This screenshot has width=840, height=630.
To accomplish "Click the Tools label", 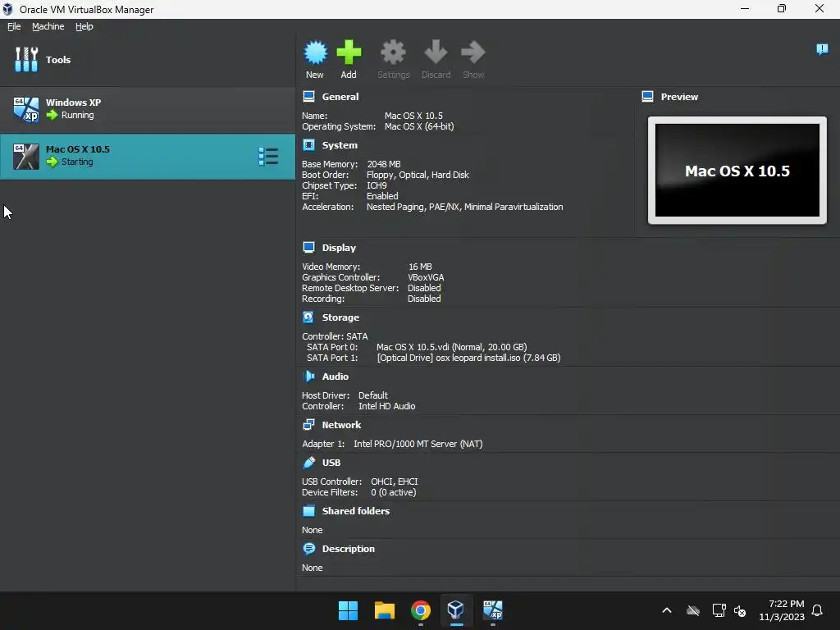I will coord(58,59).
